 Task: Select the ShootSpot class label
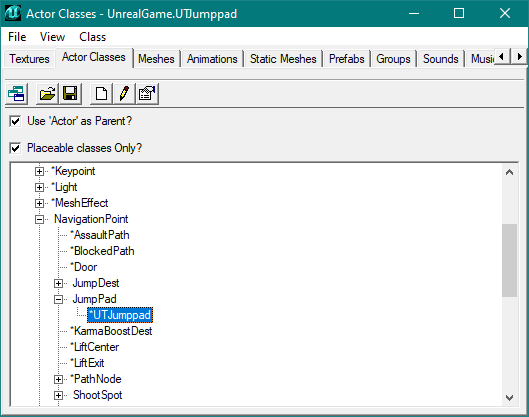coord(98,395)
